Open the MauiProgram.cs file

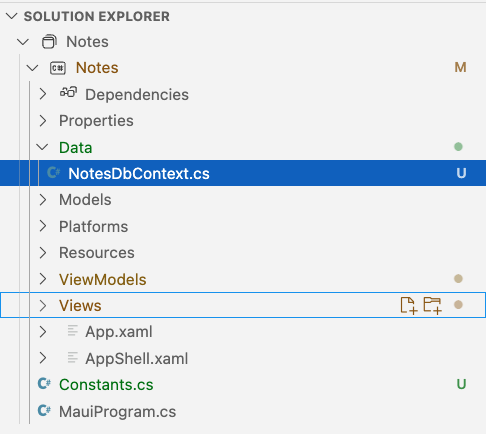pos(117,411)
